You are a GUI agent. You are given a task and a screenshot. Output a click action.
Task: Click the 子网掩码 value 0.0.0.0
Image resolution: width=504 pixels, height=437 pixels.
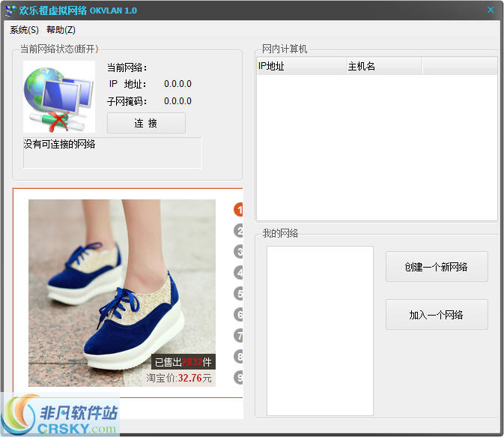click(177, 101)
